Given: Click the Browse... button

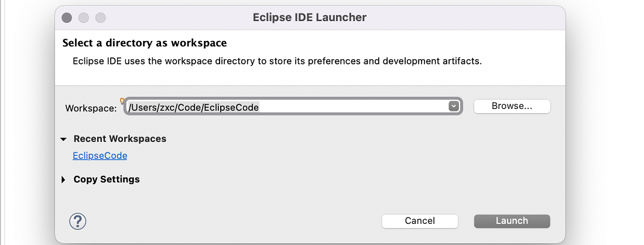Looking at the screenshot, I should [x=512, y=106].
